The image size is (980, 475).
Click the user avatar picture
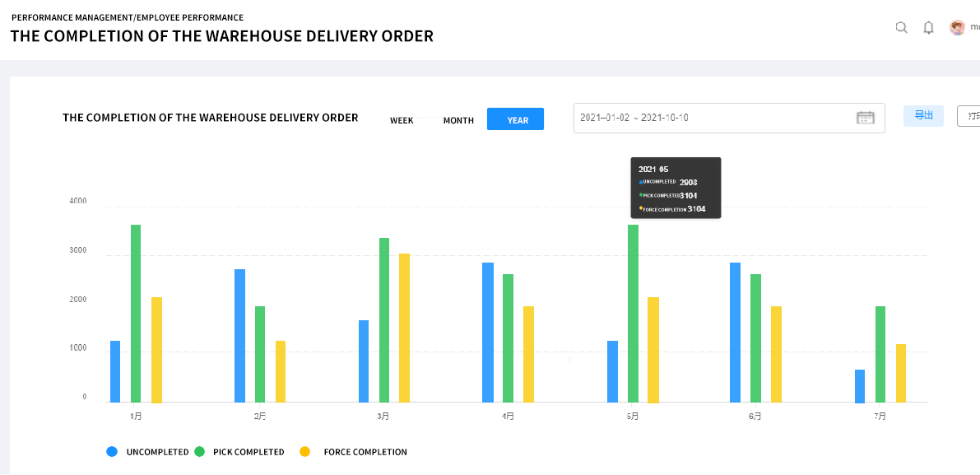click(957, 28)
